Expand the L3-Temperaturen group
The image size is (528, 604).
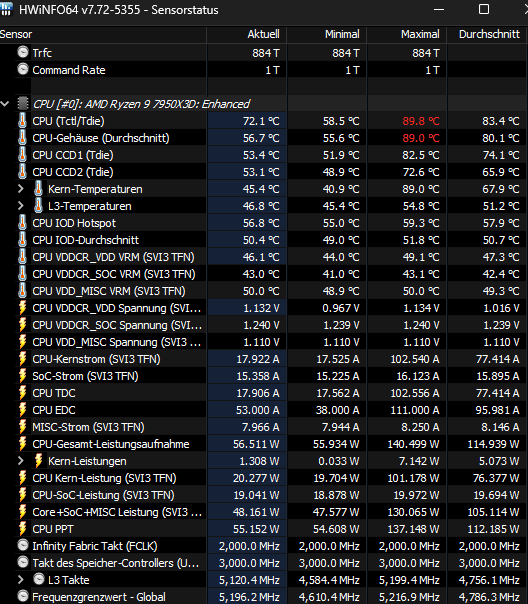pyautogui.click(x=21, y=206)
